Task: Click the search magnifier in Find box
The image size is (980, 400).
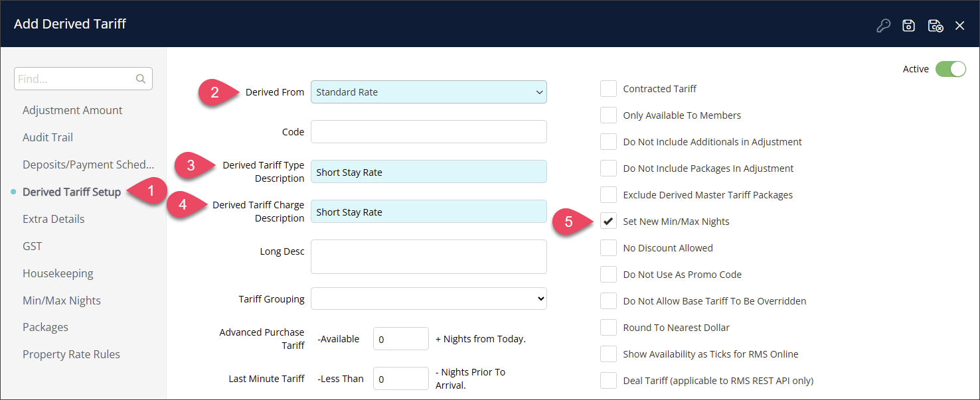Action: click(x=141, y=79)
